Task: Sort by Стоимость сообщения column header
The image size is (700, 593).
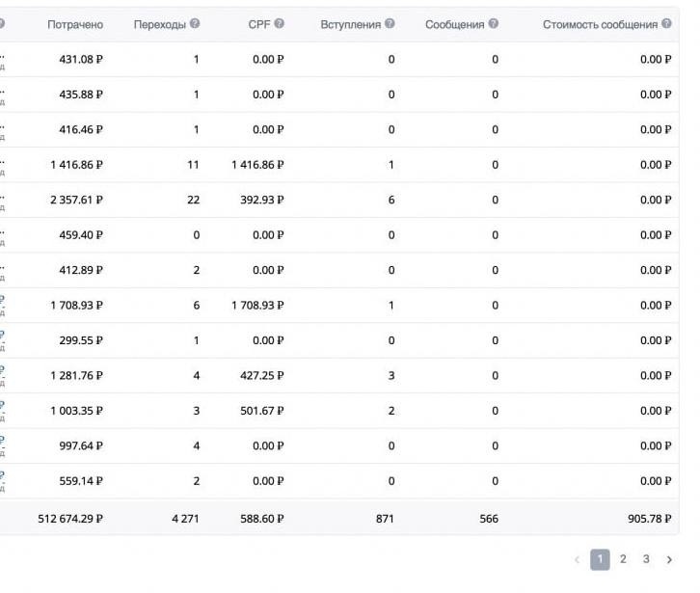Action: pyautogui.click(x=600, y=24)
